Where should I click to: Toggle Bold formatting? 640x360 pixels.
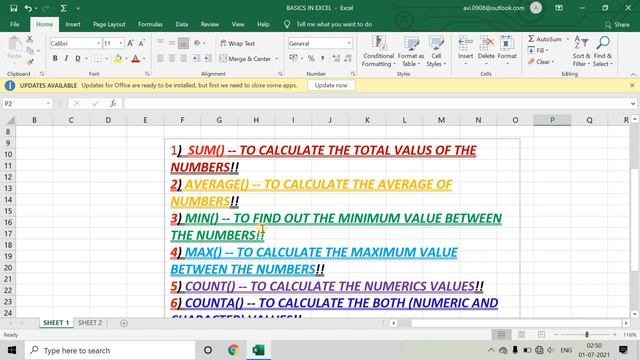(x=55, y=59)
